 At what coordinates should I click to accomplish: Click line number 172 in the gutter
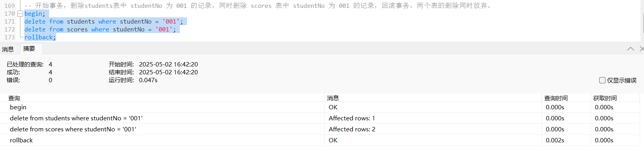[9, 29]
